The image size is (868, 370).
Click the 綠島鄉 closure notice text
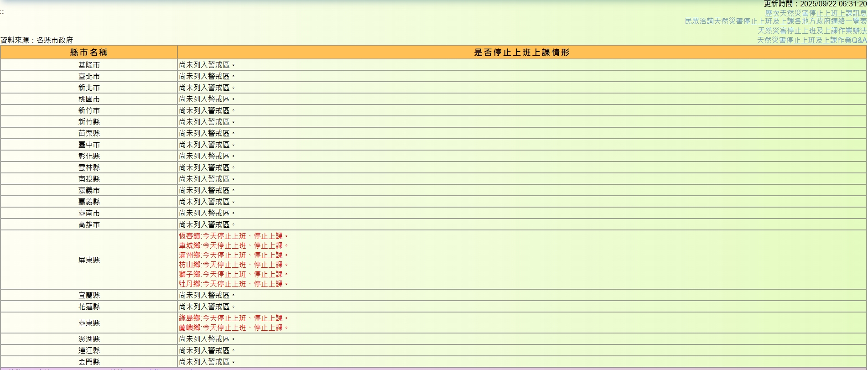(x=234, y=318)
